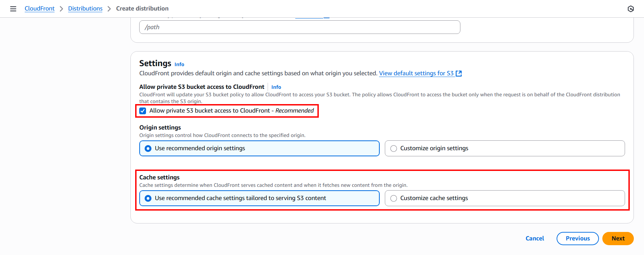Open the hamburger navigation menu

pyautogui.click(x=13, y=9)
